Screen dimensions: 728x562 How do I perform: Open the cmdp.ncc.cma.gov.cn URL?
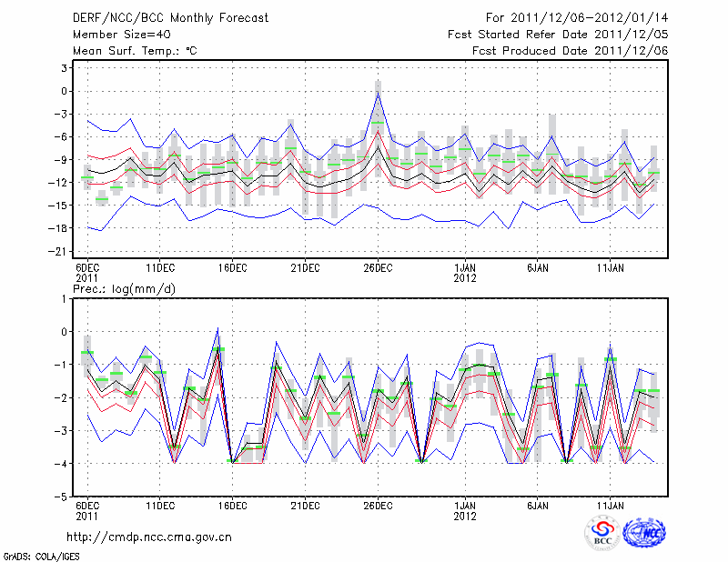tap(149, 537)
